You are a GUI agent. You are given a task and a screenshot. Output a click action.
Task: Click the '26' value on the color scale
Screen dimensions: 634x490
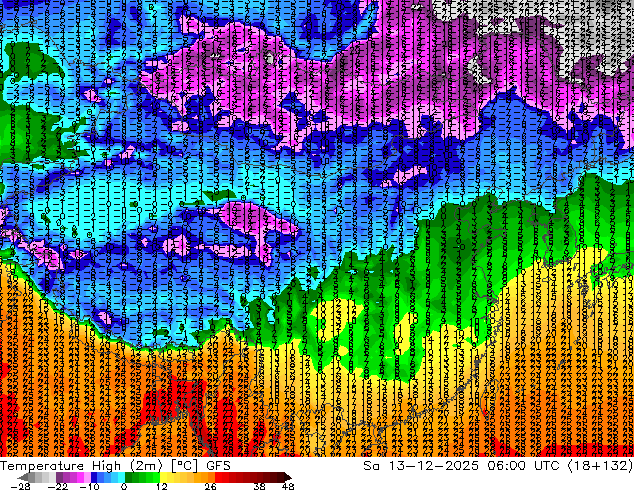(x=210, y=486)
